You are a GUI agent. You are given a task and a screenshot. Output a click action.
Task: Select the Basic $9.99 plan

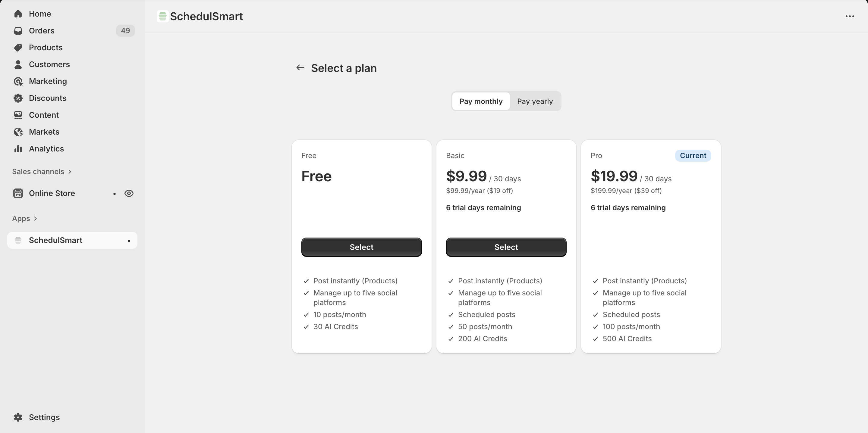[506, 247]
